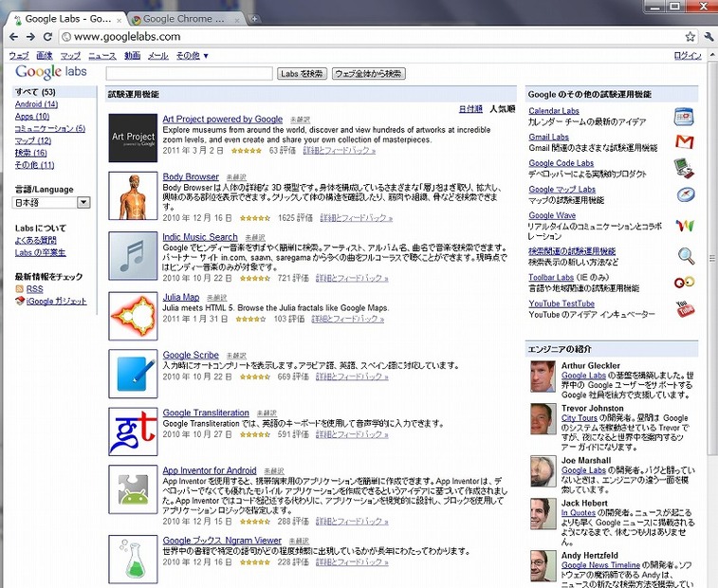The width and height of the screenshot is (718, 588).
Task: Open the Julia Map link
Action: (x=181, y=297)
